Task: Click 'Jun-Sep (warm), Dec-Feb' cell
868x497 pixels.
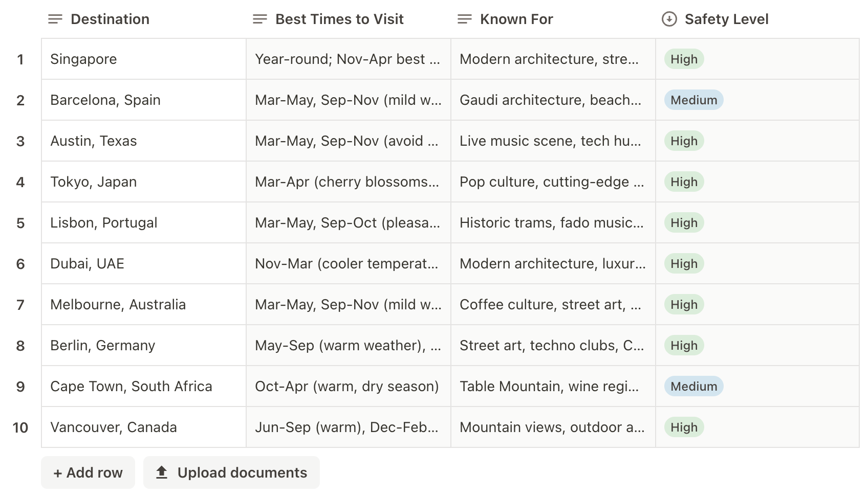Action: coord(349,427)
